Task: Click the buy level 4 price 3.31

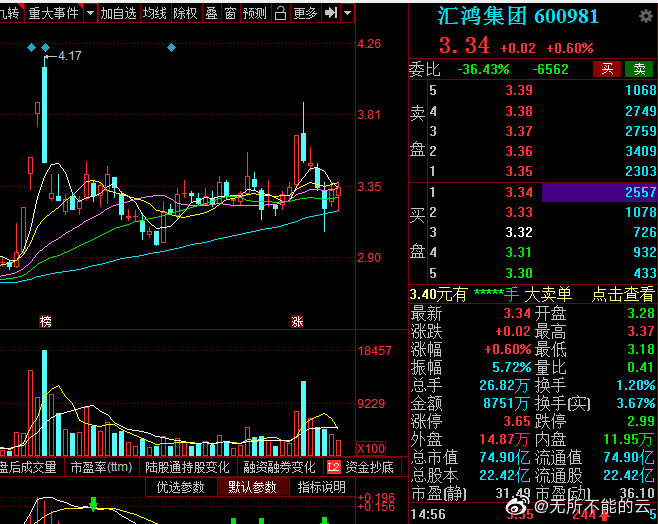Action: tap(519, 252)
